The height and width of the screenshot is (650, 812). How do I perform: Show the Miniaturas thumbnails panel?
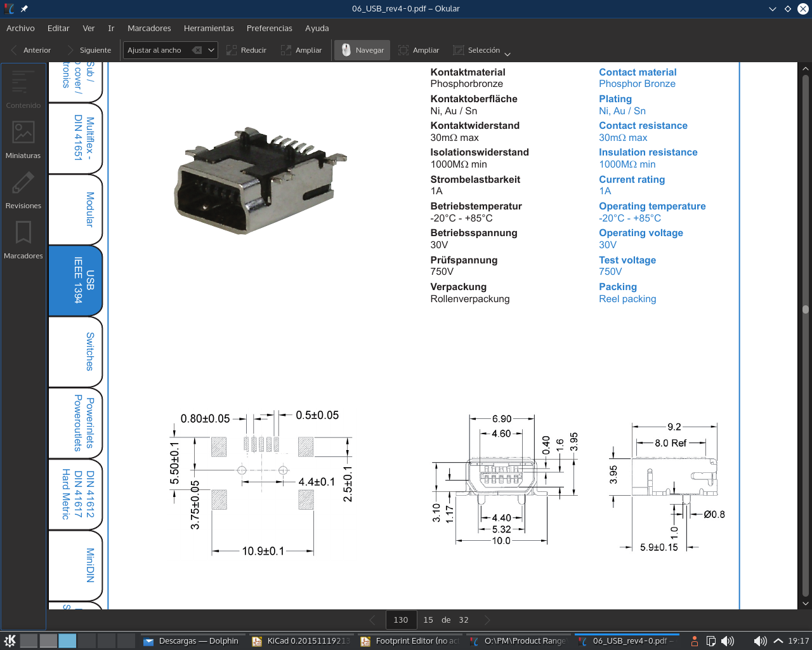(x=23, y=138)
